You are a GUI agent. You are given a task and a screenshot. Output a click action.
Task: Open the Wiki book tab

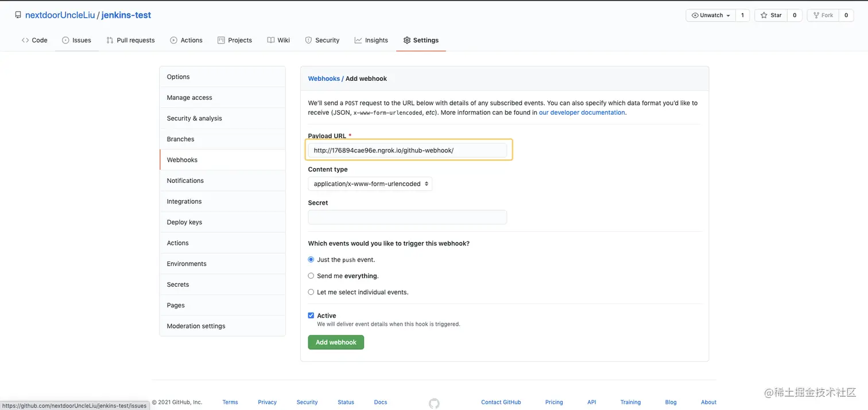click(x=278, y=40)
